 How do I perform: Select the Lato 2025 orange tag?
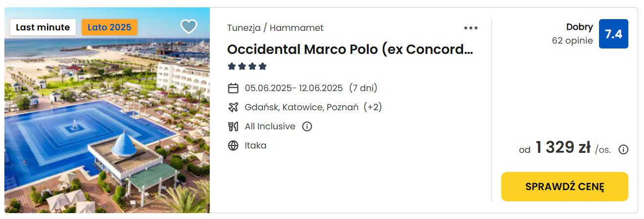point(110,27)
